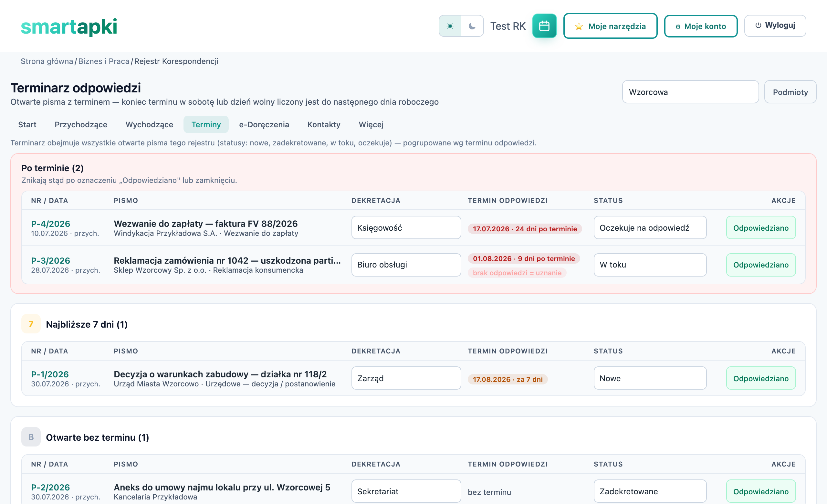Open Rejestr Korespondencji breadcrumb
827x504 pixels.
point(176,61)
